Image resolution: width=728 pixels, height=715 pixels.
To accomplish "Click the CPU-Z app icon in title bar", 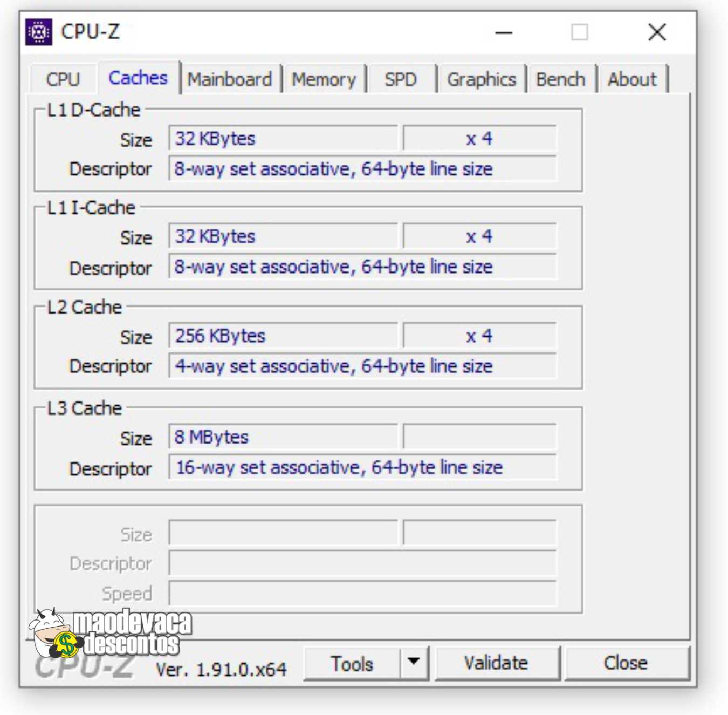I will [x=39, y=32].
